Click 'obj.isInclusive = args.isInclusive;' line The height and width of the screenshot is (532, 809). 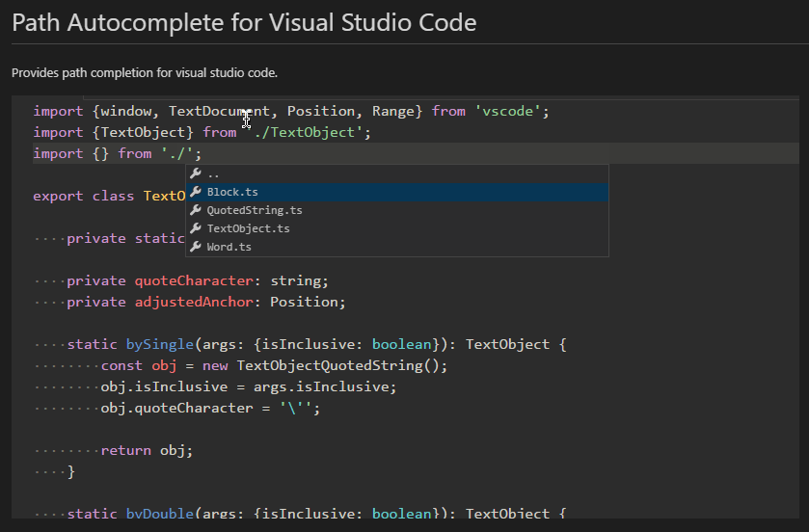[249, 386]
